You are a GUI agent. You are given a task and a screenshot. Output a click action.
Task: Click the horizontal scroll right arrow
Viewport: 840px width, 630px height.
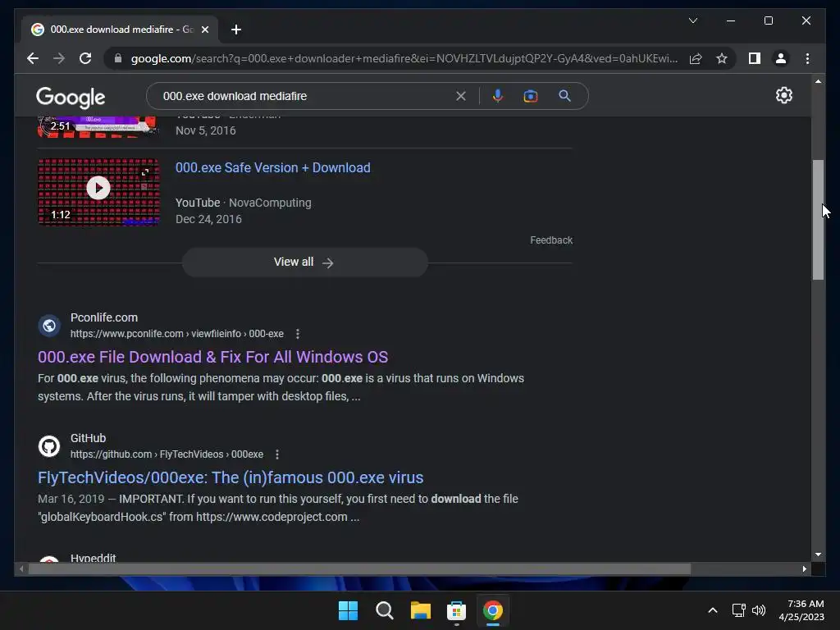(804, 569)
